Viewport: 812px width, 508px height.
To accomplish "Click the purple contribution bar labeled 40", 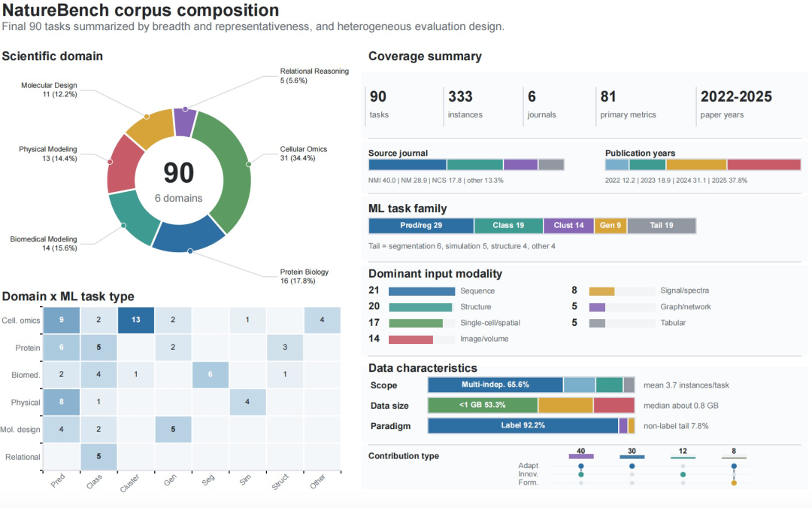I will coord(581,457).
